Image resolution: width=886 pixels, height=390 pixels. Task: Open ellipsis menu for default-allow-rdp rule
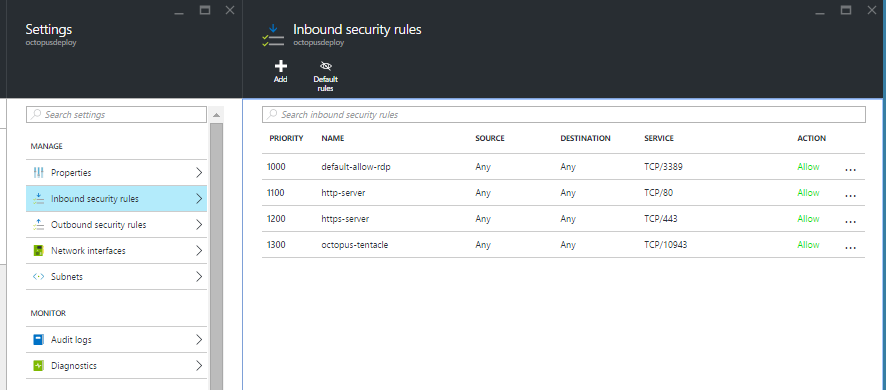pyautogui.click(x=850, y=169)
